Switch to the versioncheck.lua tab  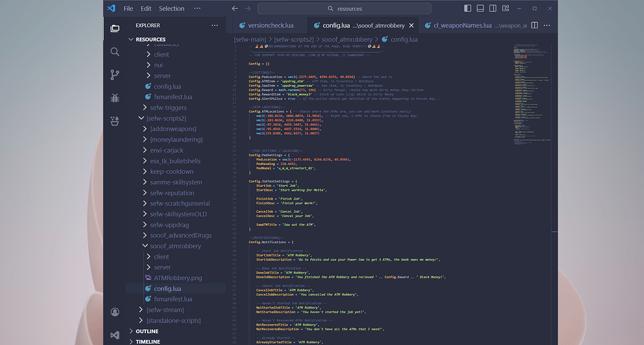click(271, 26)
